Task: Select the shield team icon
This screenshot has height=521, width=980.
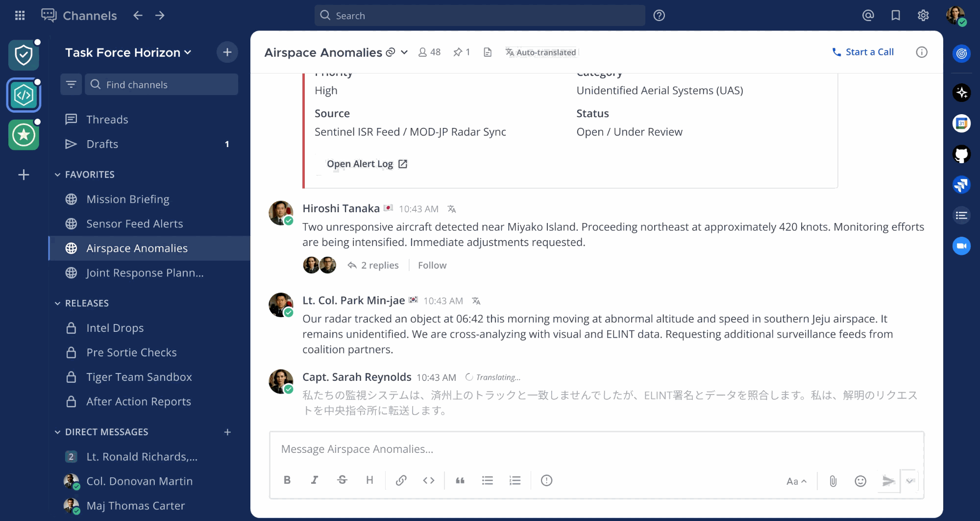Action: [x=24, y=55]
